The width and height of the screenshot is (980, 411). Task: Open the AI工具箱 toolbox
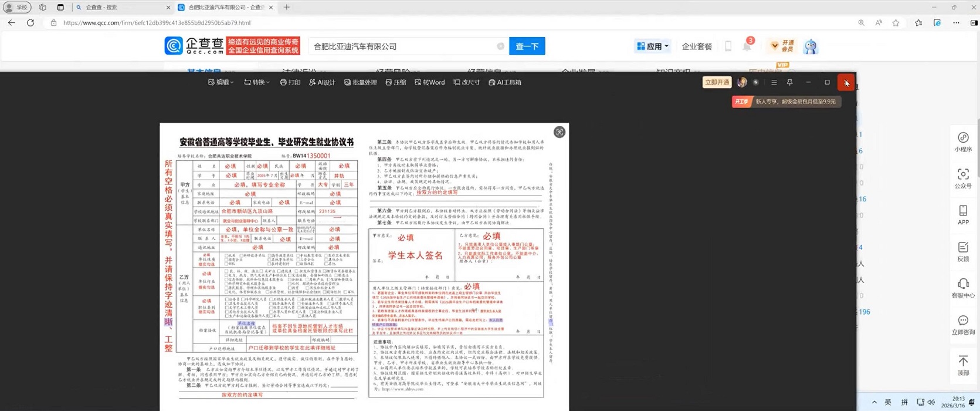tap(504, 83)
